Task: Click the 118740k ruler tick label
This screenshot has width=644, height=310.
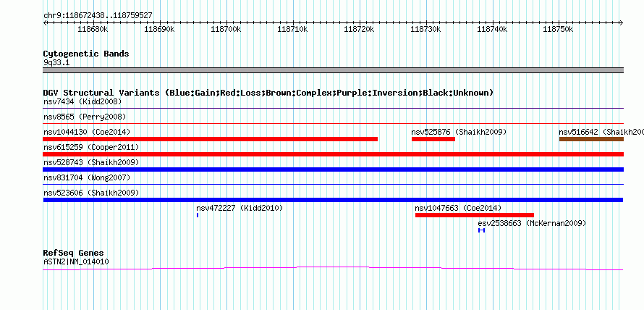Action: click(492, 29)
